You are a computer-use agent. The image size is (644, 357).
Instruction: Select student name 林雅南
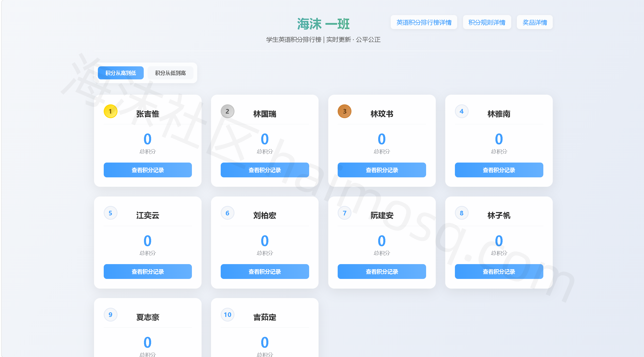coord(499,114)
